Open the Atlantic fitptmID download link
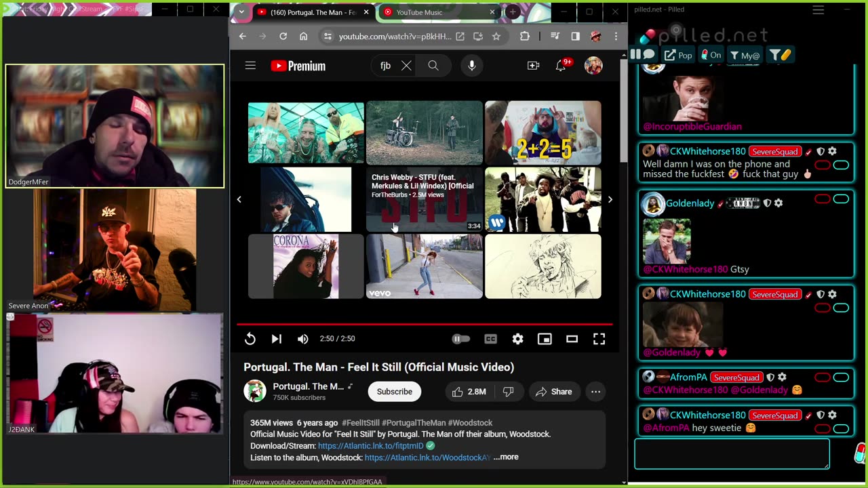This screenshot has width=868, height=488. point(370,446)
